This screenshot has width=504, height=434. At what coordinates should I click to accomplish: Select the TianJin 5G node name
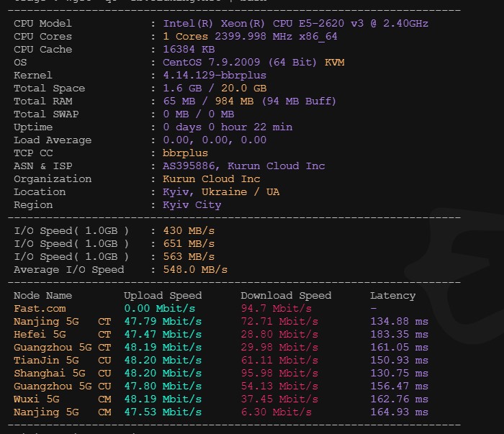[x=46, y=361]
